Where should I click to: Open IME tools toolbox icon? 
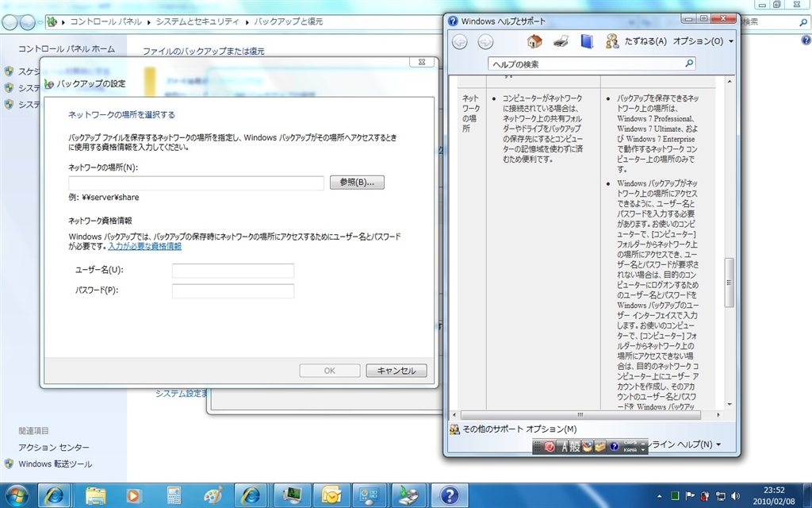tap(599, 446)
